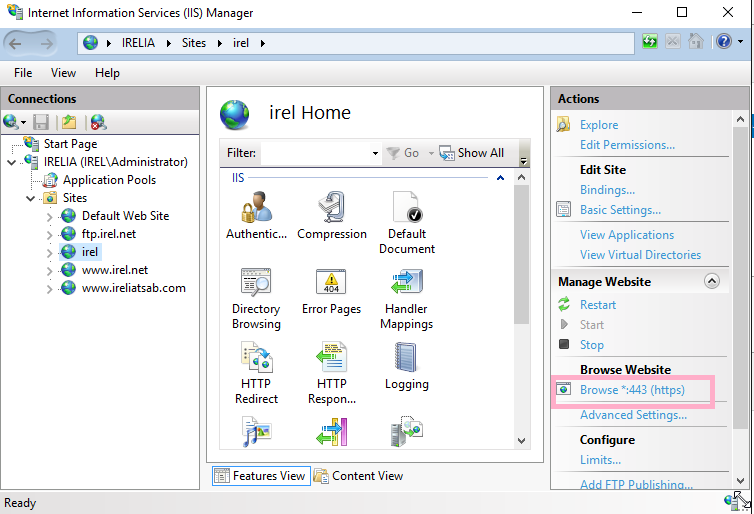Screen dimensions: 754x514
Task: Collapse the Manage Website section
Action: tap(712, 281)
